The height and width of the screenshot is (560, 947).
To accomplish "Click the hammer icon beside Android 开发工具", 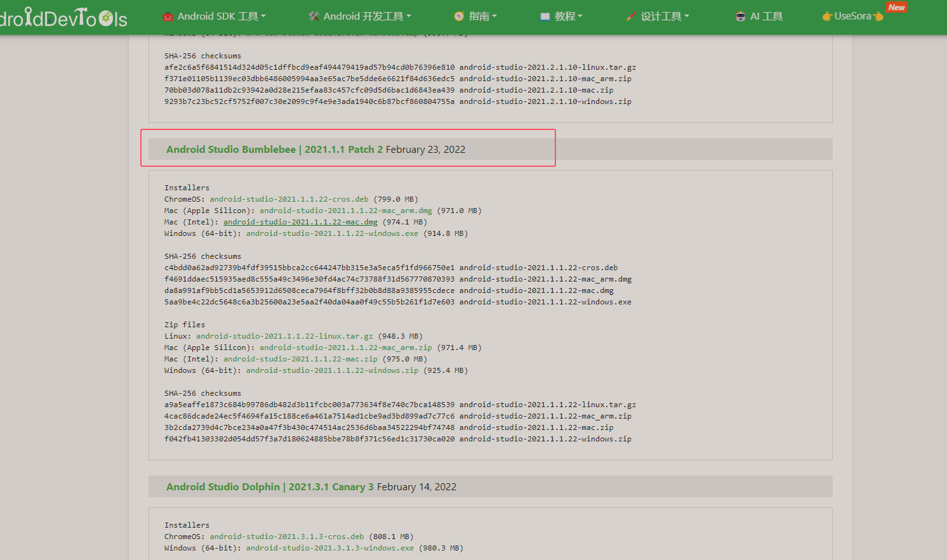I will point(314,16).
